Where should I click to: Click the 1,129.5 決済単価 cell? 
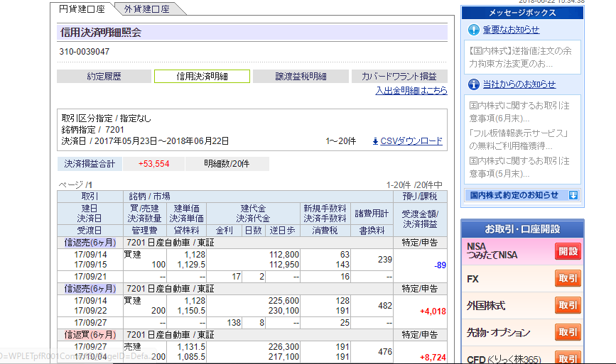point(191,265)
